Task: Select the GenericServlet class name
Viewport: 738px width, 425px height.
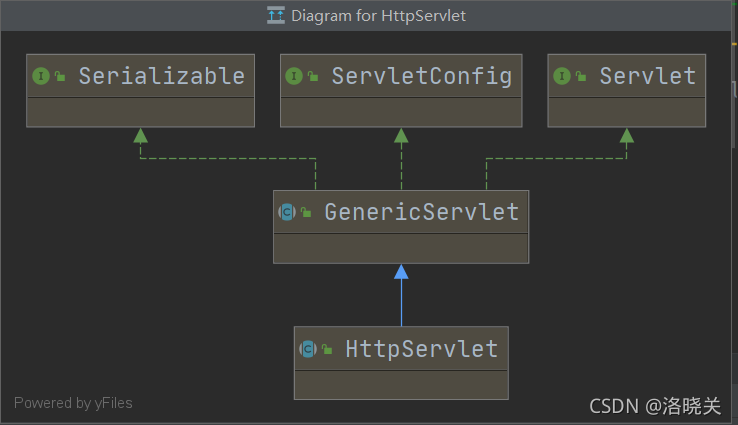Action: pos(422,212)
